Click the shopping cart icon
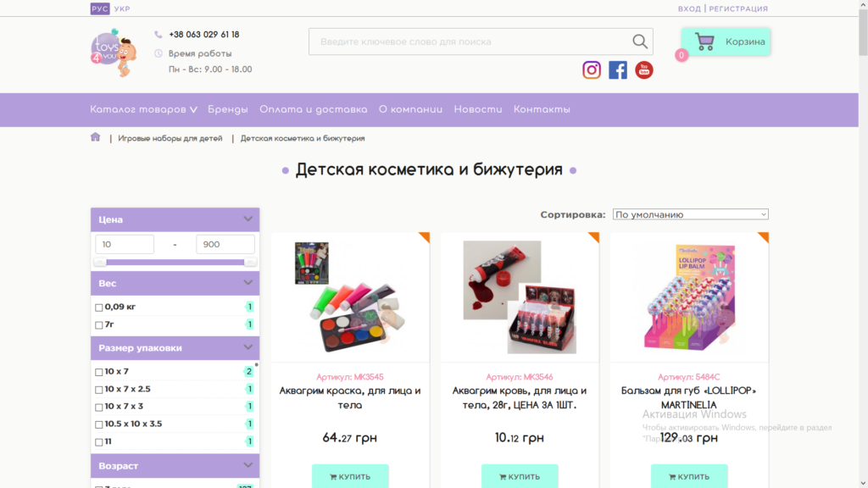This screenshot has width=868, height=488. [x=704, y=42]
